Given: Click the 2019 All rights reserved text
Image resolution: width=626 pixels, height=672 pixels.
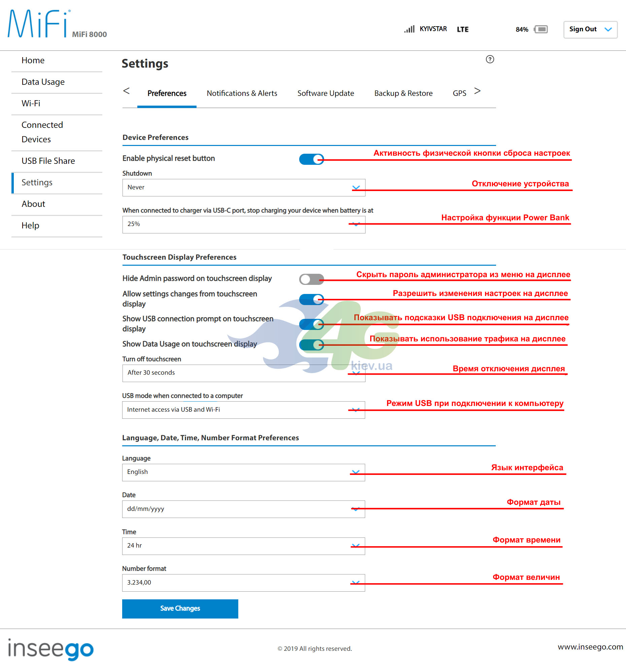Looking at the screenshot, I should pyautogui.click(x=315, y=649).
